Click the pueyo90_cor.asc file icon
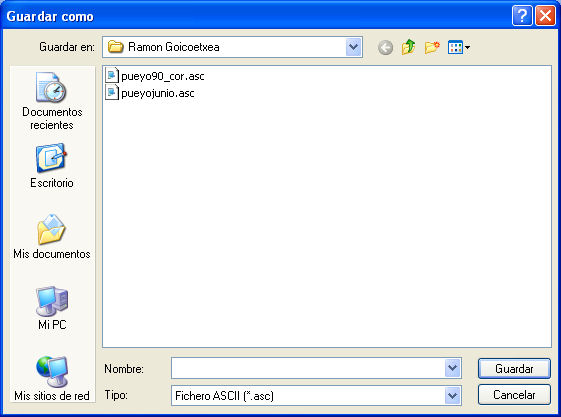This screenshot has width=561, height=417. coord(112,76)
